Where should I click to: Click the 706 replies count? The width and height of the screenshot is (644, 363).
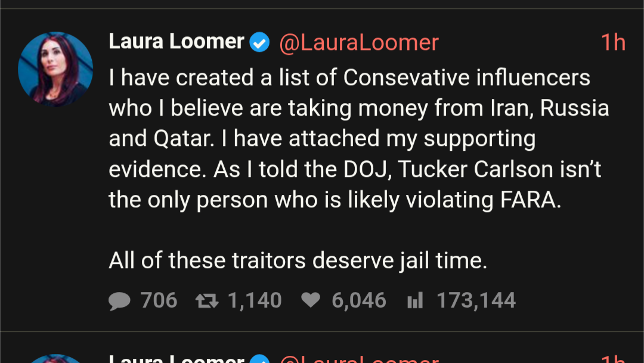pyautogui.click(x=159, y=300)
